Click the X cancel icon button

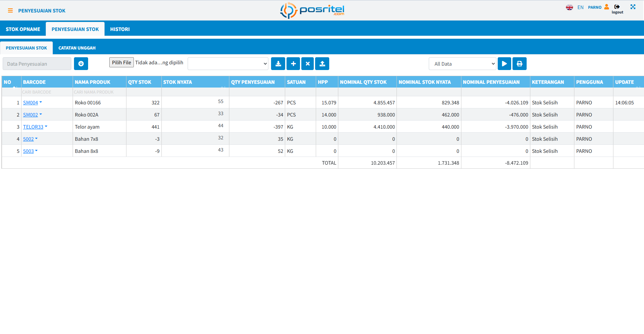coord(308,64)
